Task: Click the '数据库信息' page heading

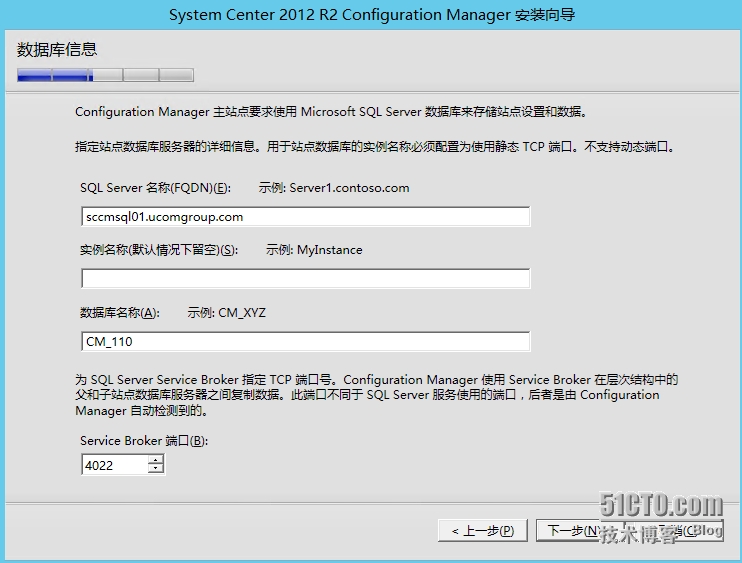Action: pyautogui.click(x=57, y=49)
